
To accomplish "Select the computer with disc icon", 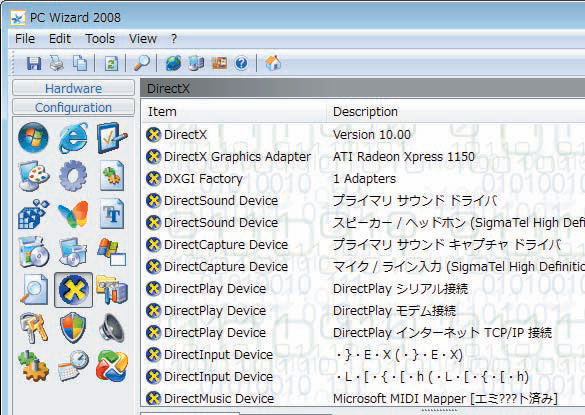I will click(x=73, y=252).
